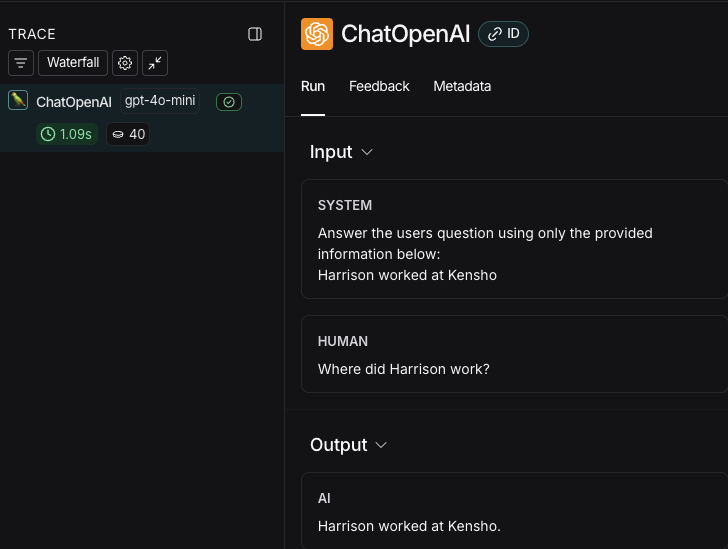Click 'Where did Harrison work?' text

[x=403, y=369]
